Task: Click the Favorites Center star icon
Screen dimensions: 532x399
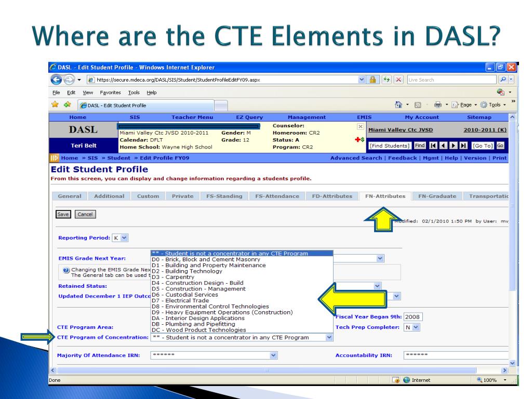Action: pyautogui.click(x=55, y=104)
